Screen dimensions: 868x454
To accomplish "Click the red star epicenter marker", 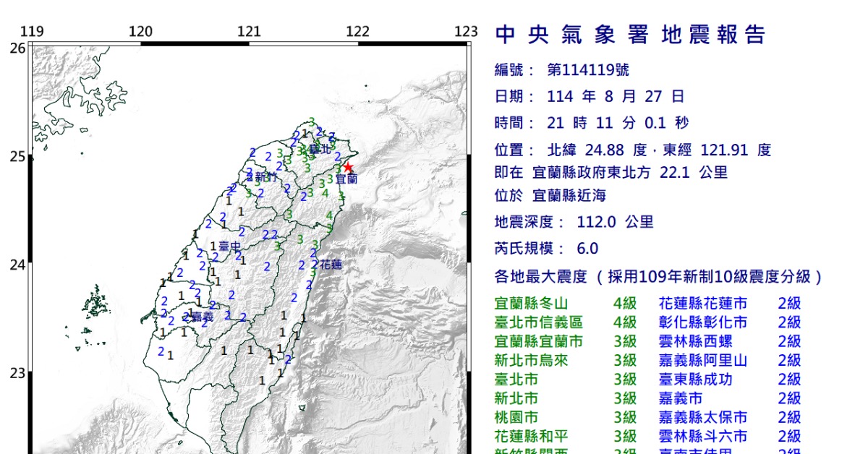I will (x=348, y=168).
